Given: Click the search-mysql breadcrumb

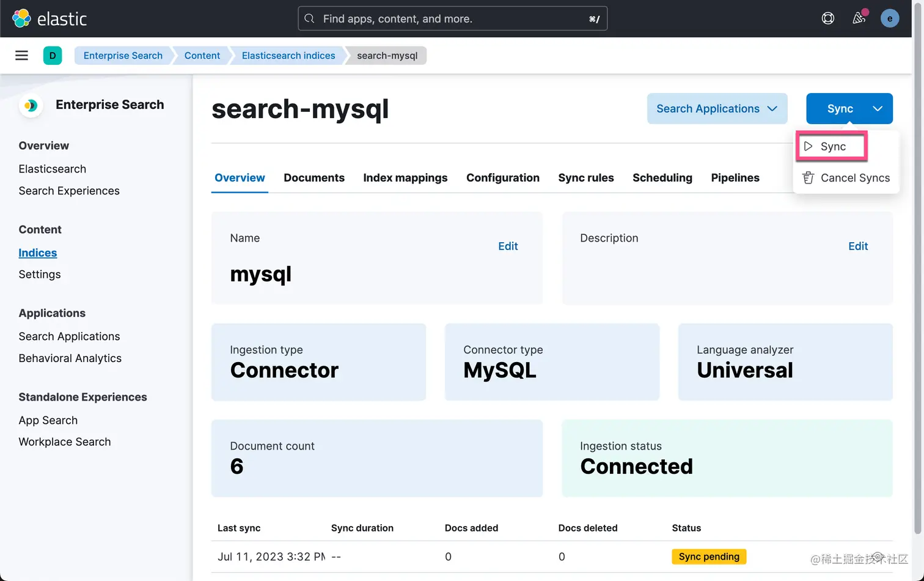Looking at the screenshot, I should 387,56.
